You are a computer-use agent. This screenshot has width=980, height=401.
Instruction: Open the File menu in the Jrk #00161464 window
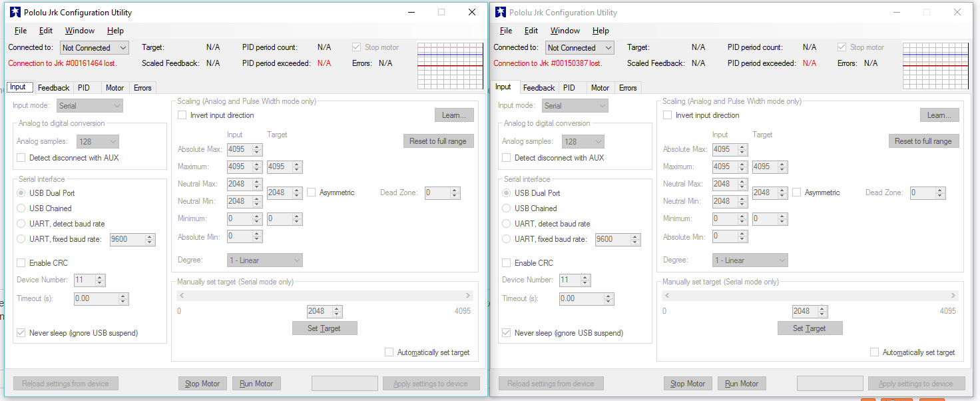pos(21,31)
